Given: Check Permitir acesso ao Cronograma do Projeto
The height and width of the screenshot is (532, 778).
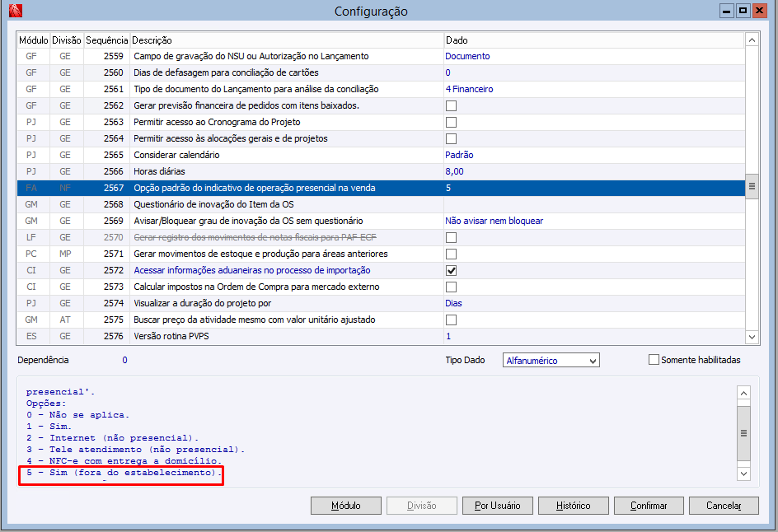Looking at the screenshot, I should point(451,123).
